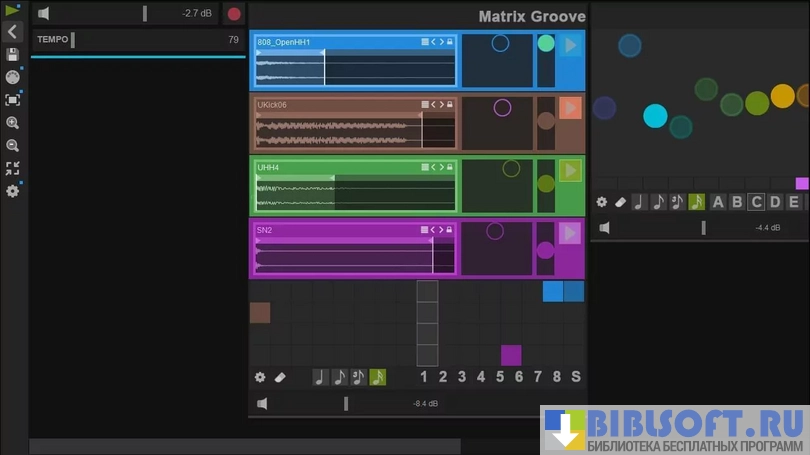Open the gear settings in the left sidebar
810x455 pixels.
coord(12,191)
